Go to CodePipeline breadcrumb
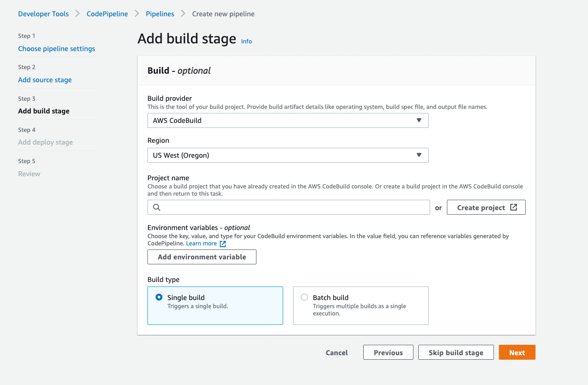This screenshot has height=385, width=588. [x=107, y=14]
